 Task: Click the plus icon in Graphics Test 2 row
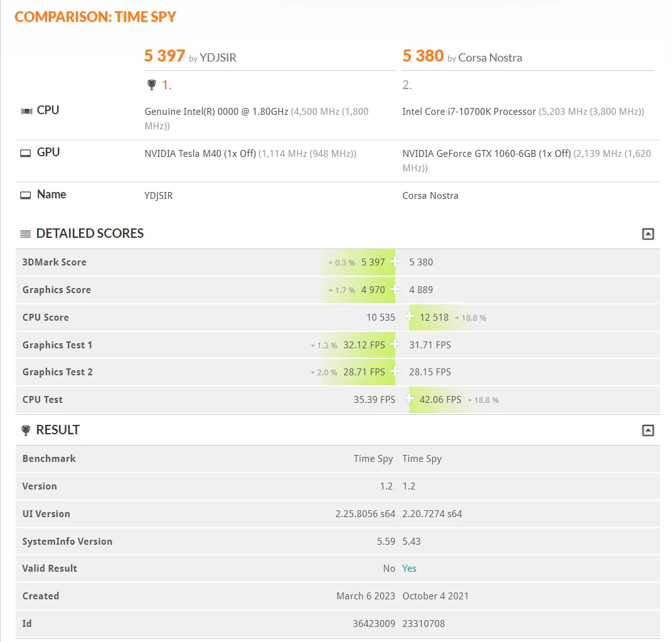[x=395, y=372]
